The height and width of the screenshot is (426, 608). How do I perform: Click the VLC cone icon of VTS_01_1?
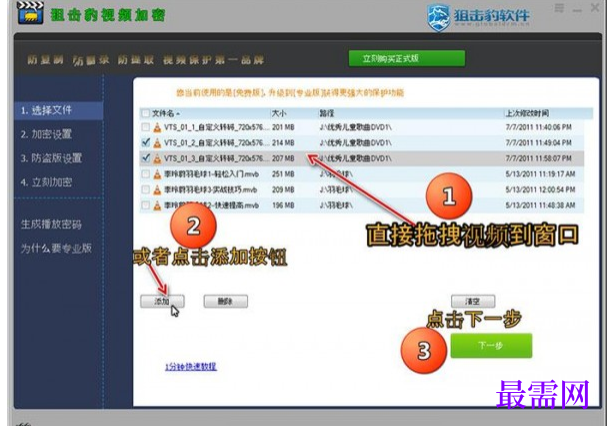click(x=157, y=127)
